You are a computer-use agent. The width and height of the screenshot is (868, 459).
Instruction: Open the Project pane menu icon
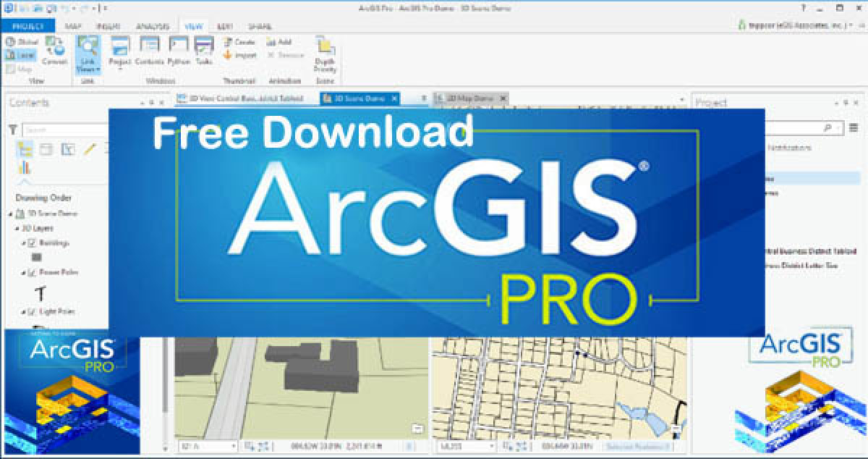(x=854, y=127)
